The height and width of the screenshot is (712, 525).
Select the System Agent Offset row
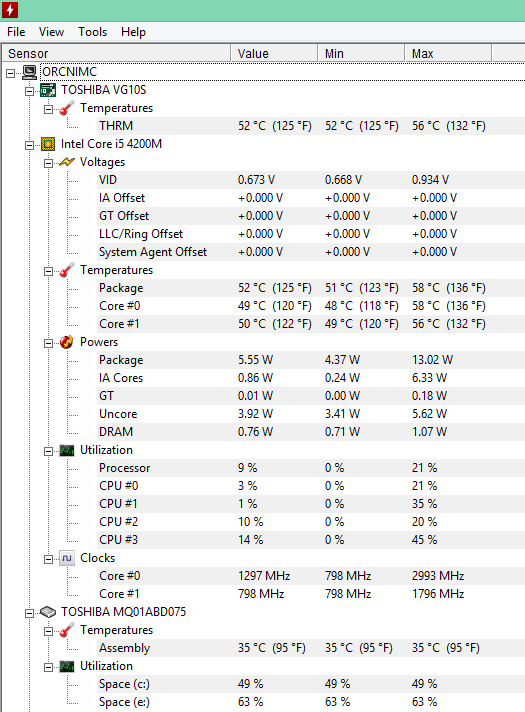click(311, 252)
